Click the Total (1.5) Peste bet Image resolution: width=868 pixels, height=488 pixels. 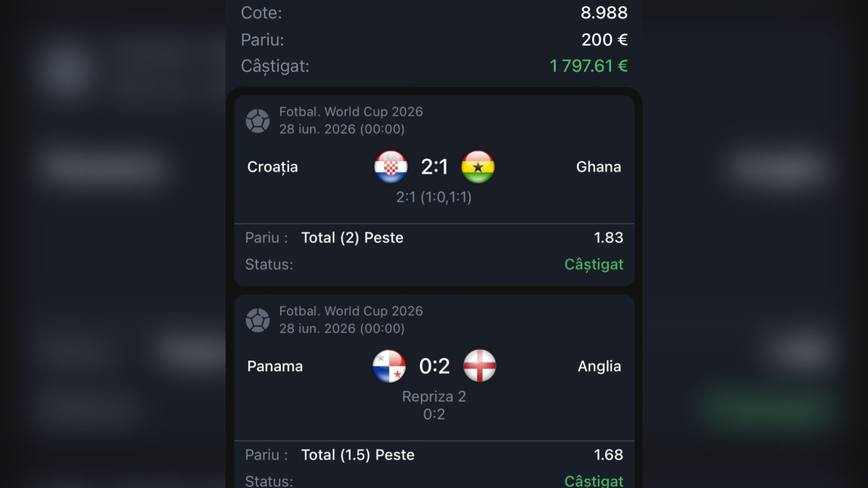[x=358, y=455]
